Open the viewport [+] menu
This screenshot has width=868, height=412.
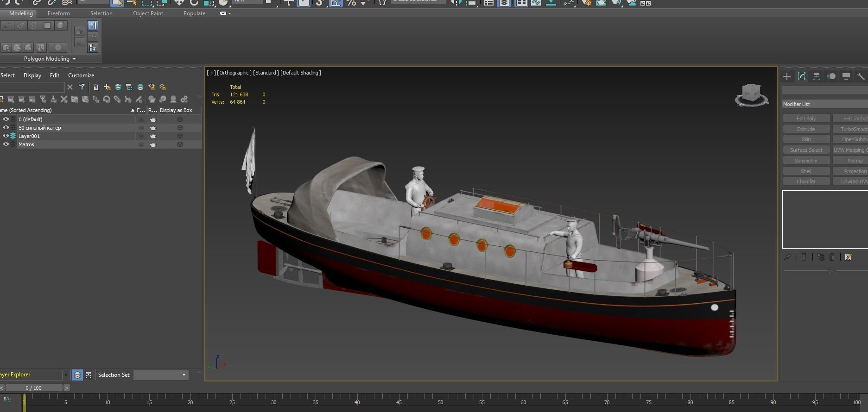[x=211, y=73]
